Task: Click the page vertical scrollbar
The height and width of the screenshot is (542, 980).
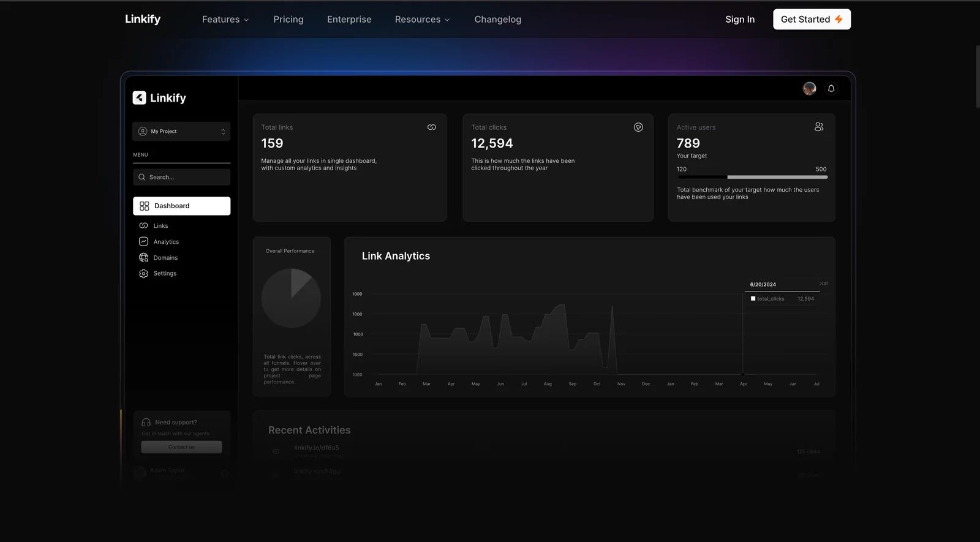Action: pyautogui.click(x=978, y=77)
